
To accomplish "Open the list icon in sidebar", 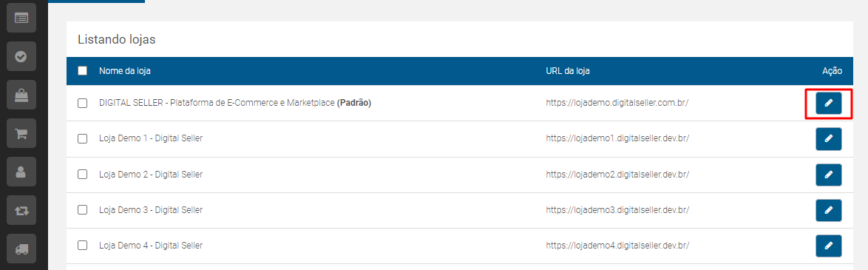I will pyautogui.click(x=21, y=18).
